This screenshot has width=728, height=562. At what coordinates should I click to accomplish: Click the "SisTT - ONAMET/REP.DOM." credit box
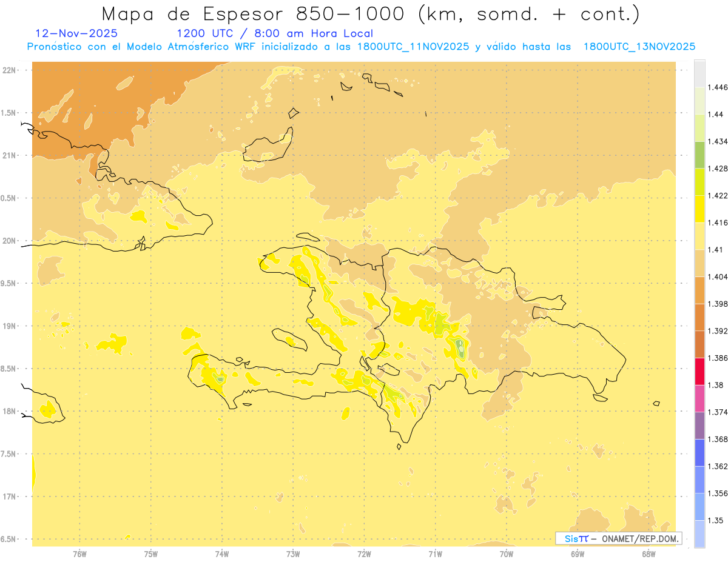618,538
